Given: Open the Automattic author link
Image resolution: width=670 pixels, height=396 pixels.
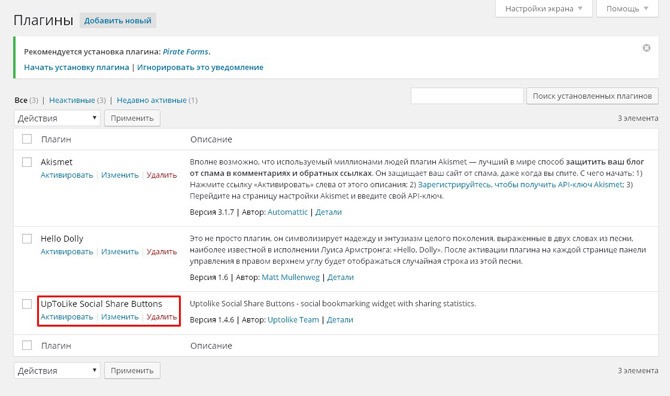Looking at the screenshot, I should tap(288, 212).
